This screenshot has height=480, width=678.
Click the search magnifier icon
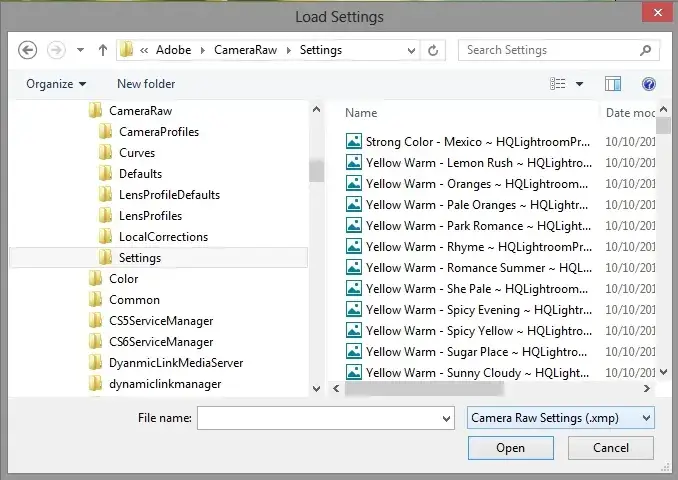[x=645, y=50]
